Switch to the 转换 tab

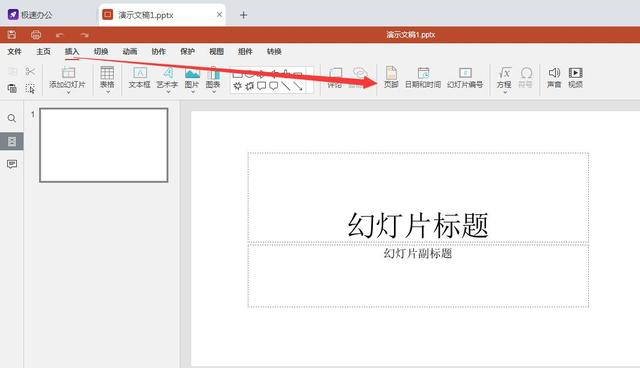[274, 51]
